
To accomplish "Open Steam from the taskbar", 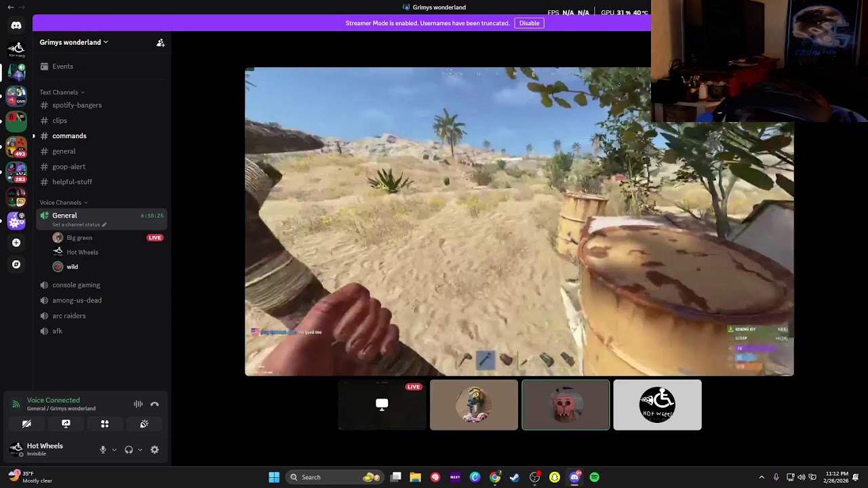I will point(515,477).
